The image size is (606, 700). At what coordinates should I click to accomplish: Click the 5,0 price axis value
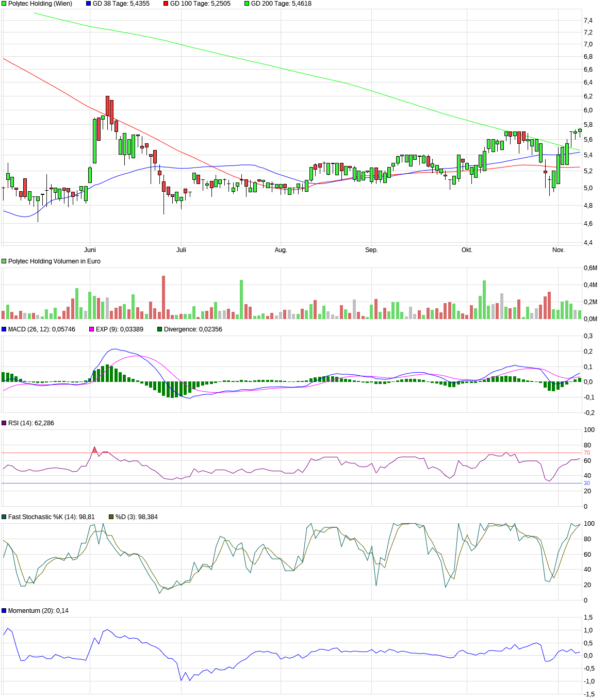coord(588,188)
